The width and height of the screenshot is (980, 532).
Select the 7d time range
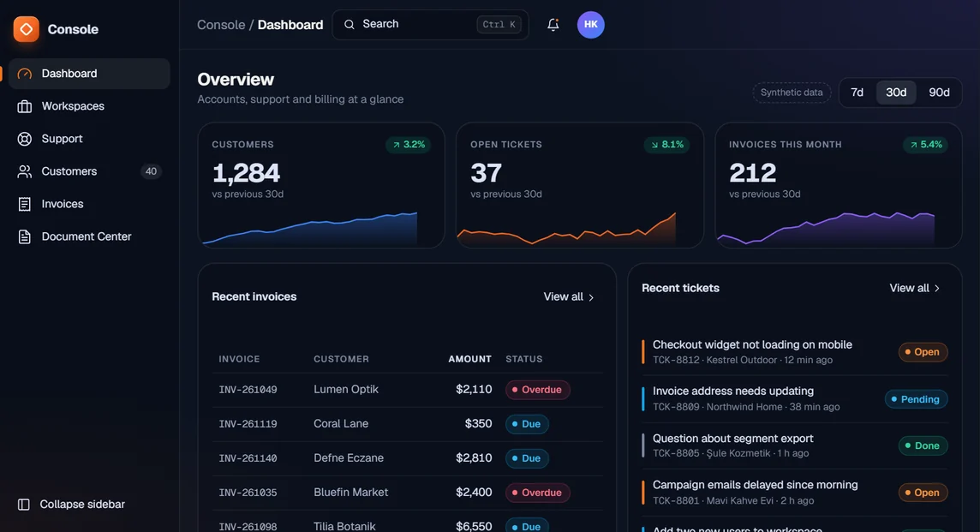click(x=857, y=93)
